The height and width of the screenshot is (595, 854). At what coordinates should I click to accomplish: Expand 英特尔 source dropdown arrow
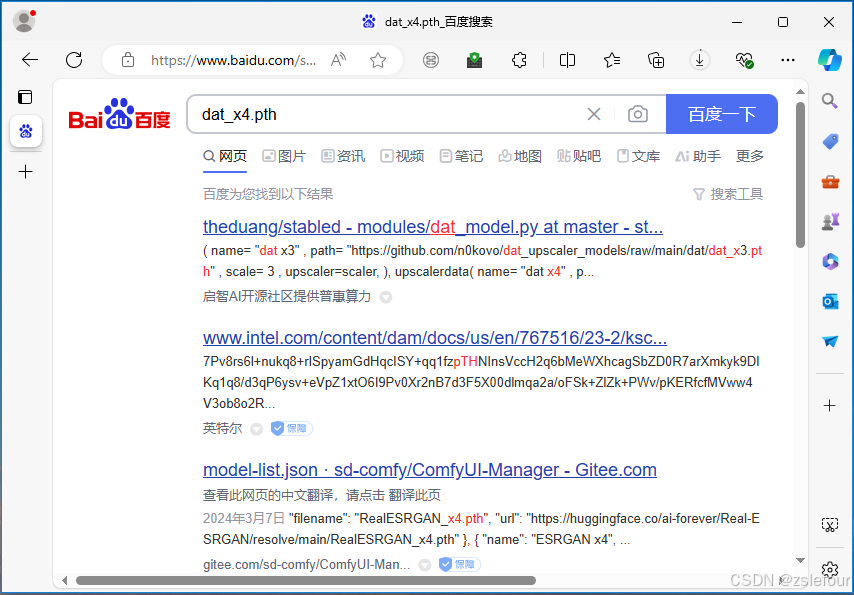(x=257, y=429)
